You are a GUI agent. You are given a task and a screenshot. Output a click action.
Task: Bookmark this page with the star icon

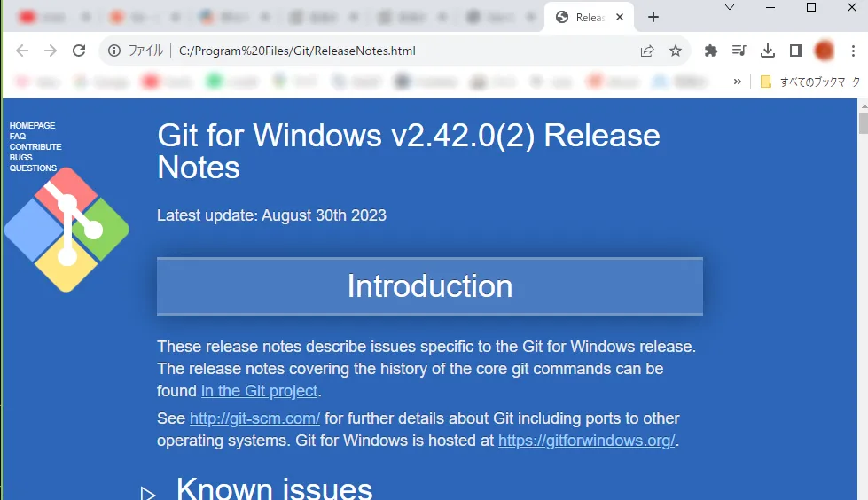point(676,51)
